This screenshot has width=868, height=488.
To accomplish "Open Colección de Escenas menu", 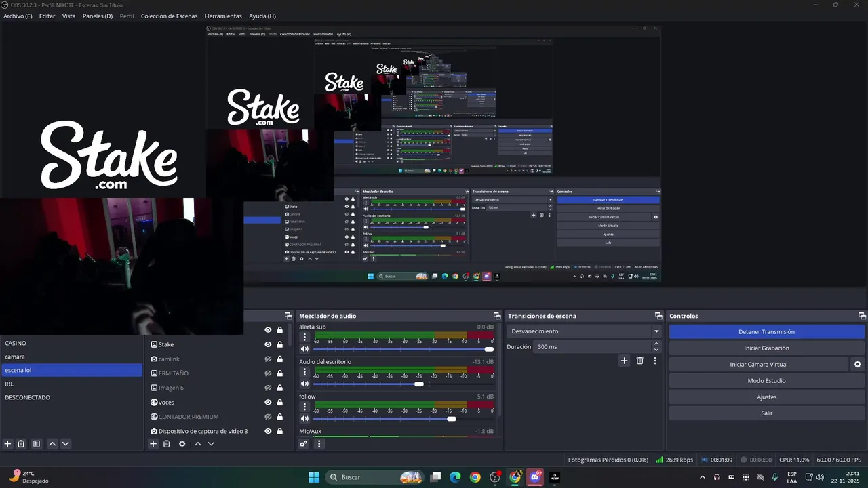I will [x=170, y=16].
